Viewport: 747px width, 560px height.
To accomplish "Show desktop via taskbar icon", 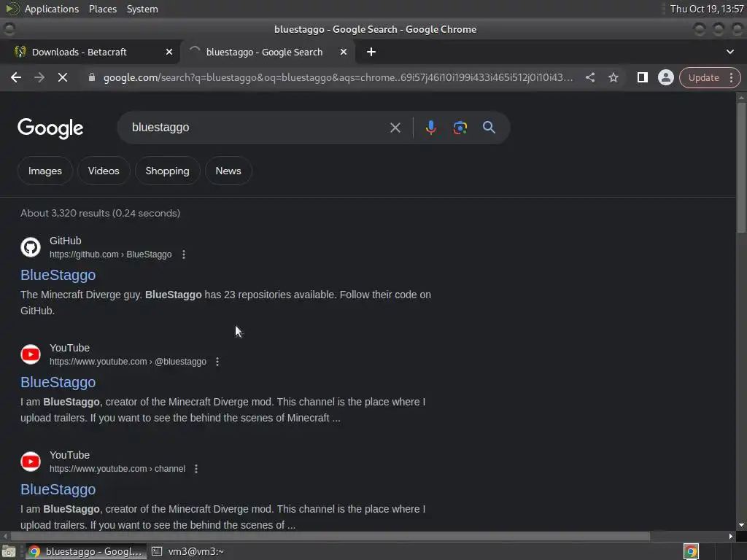I will point(9,551).
